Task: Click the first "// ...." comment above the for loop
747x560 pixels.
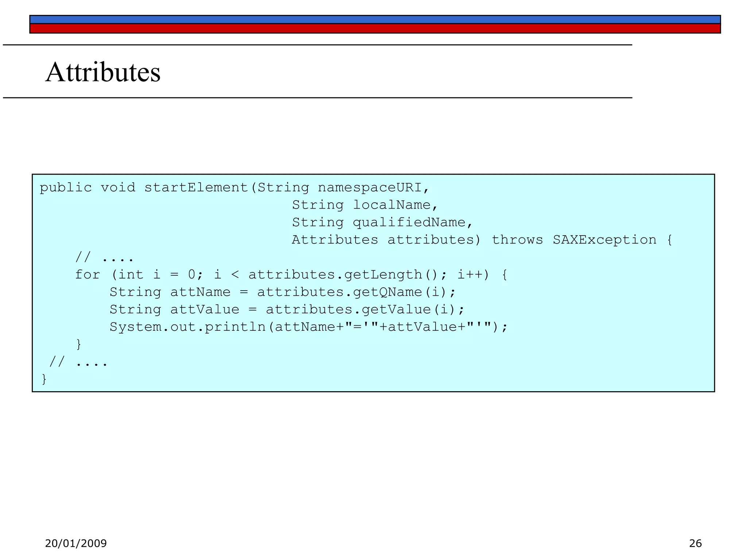Action: coord(104,257)
